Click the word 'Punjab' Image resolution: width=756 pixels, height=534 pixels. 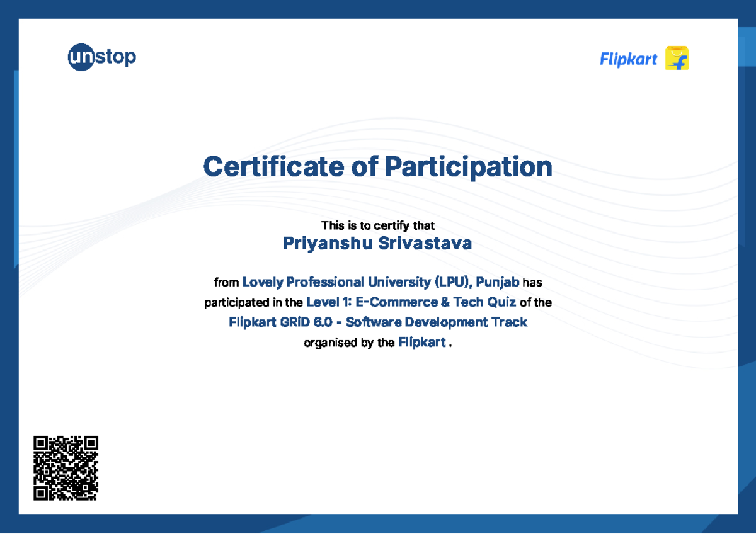498,282
